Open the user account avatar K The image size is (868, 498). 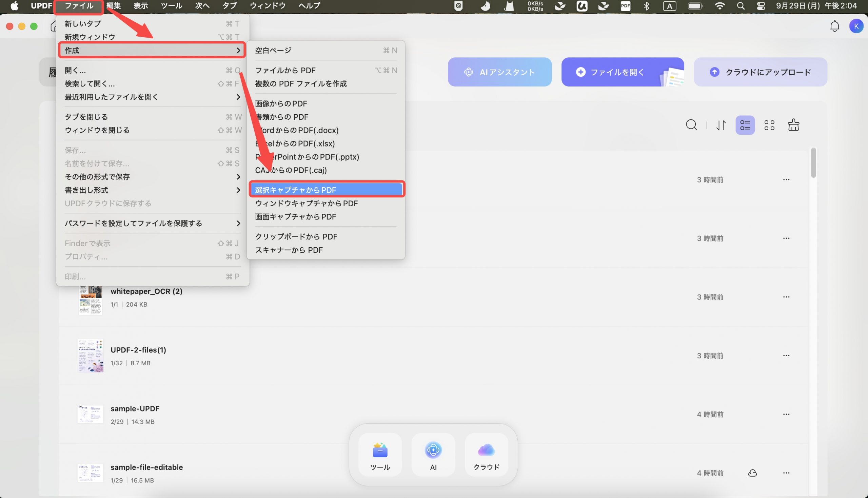click(856, 26)
